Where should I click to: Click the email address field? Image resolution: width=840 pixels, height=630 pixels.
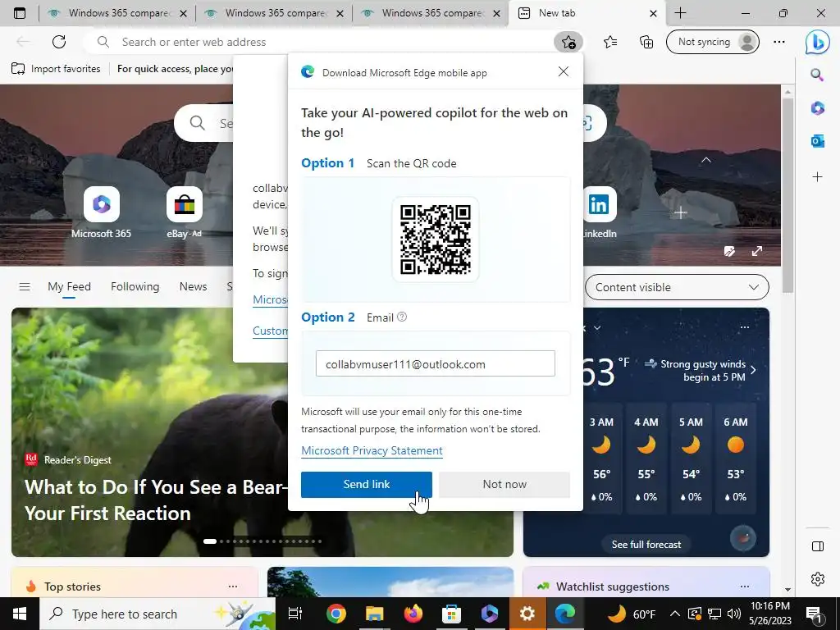pos(435,363)
